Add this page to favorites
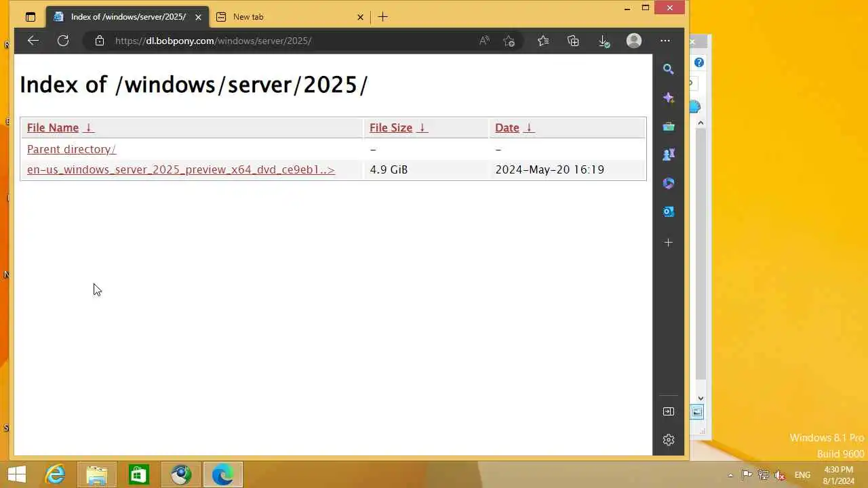 point(509,41)
